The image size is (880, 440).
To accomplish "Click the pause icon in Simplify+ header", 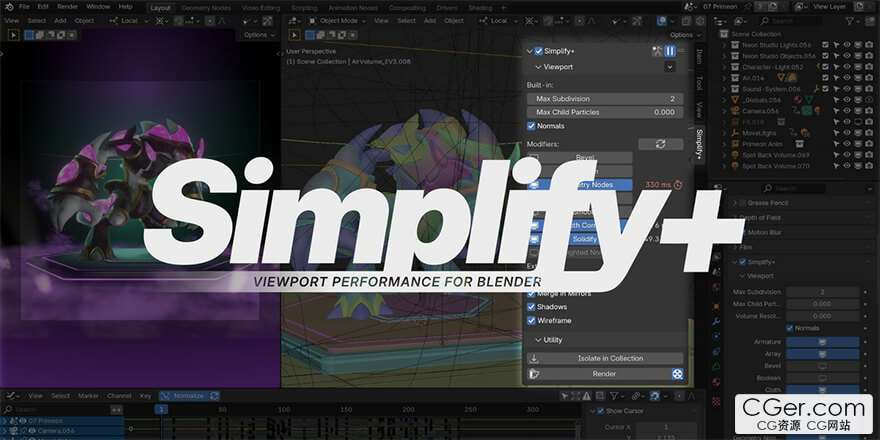I will pyautogui.click(x=669, y=51).
